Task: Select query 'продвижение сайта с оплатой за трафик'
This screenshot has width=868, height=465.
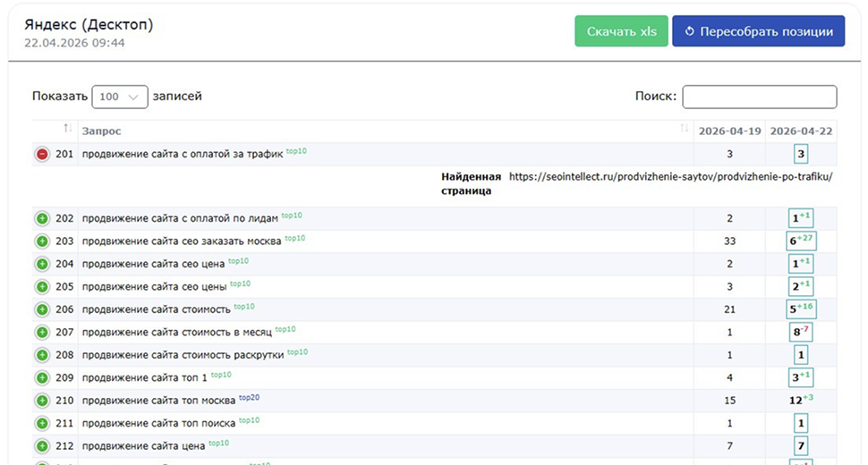Action: [183, 155]
